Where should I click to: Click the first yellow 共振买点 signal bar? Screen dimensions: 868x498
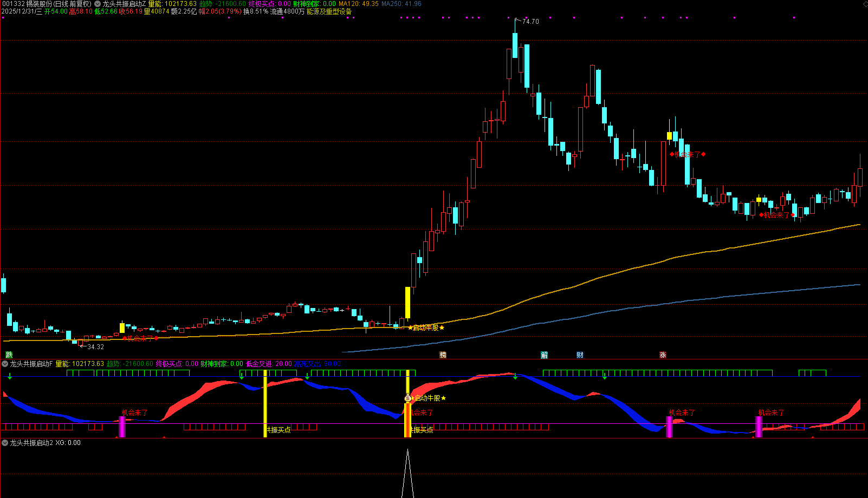pos(265,403)
